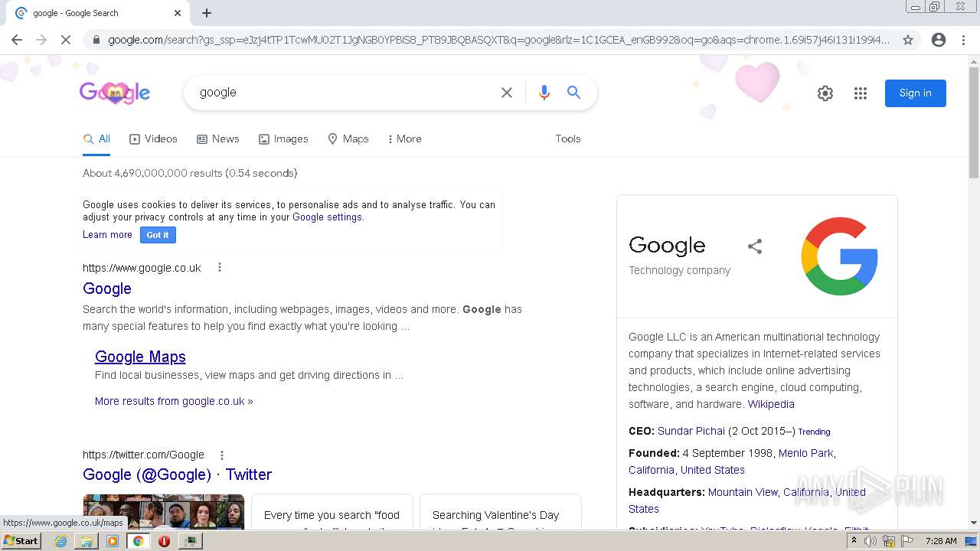Click the Twitter photo collage thumbnail

[164, 511]
